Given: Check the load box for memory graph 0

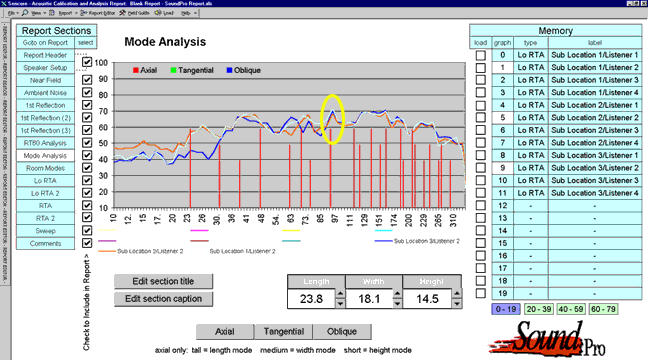Looking at the screenshot, I should point(481,55).
